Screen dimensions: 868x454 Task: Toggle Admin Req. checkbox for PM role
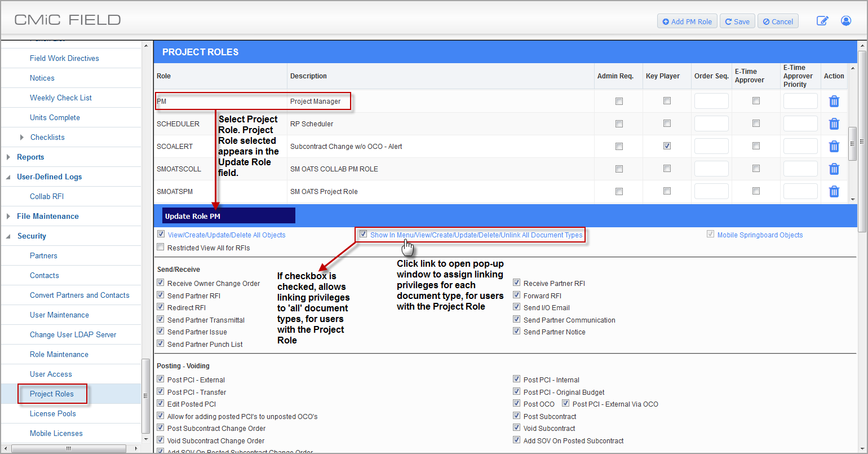click(x=619, y=102)
